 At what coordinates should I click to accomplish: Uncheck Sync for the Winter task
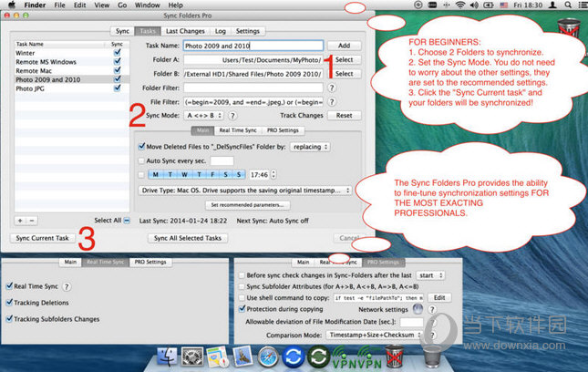(x=118, y=53)
